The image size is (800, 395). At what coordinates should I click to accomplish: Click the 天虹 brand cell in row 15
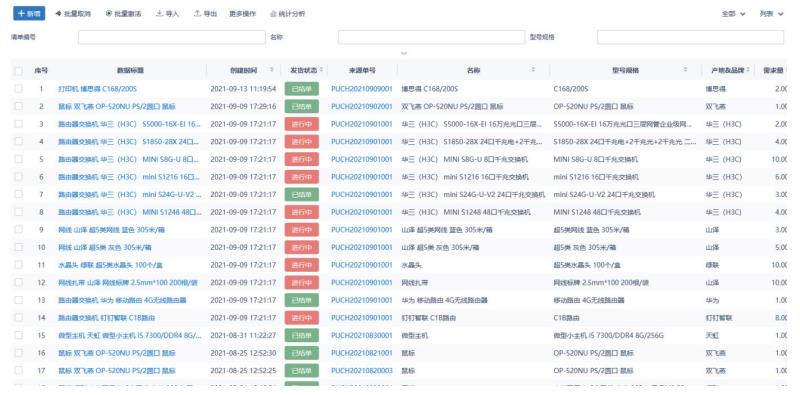pyautogui.click(x=712, y=335)
